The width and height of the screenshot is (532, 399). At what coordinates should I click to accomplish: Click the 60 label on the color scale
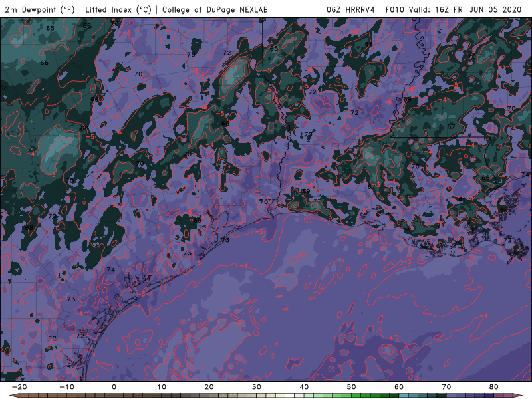(x=399, y=387)
